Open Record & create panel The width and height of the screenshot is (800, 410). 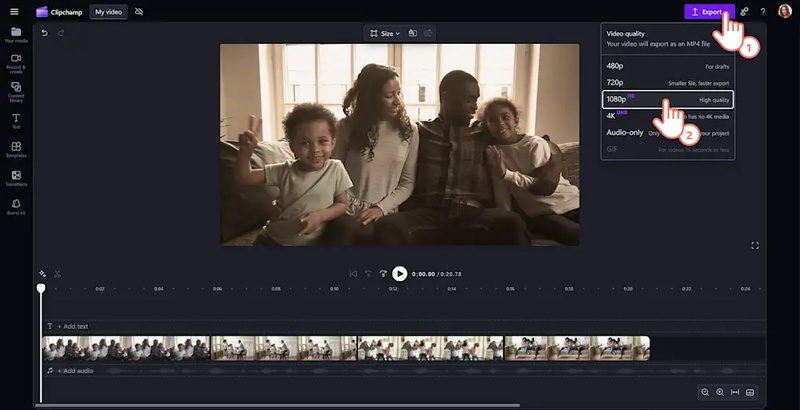point(16,64)
